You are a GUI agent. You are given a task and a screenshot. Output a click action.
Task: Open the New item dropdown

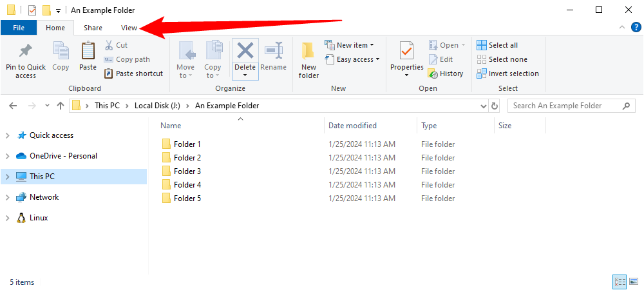(x=350, y=45)
